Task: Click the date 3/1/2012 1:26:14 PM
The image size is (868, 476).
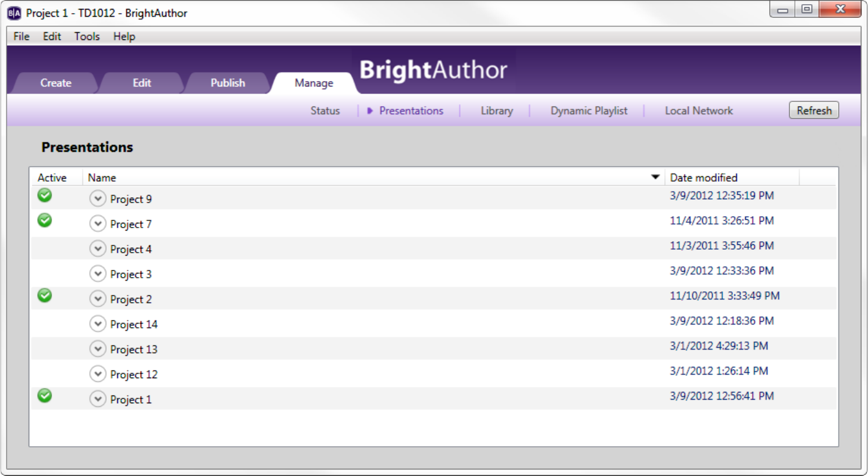Action: coord(719,371)
